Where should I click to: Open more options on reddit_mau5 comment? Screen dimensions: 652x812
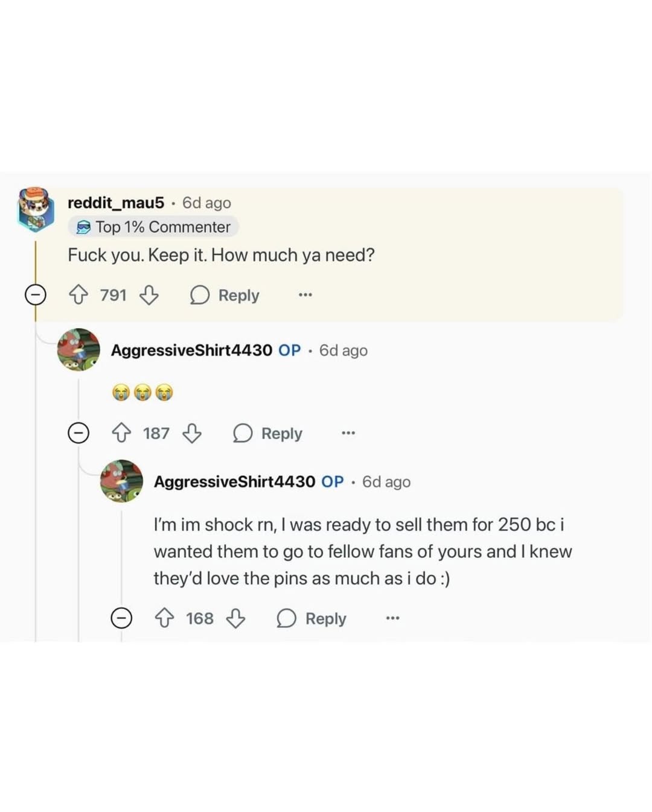pos(305,295)
